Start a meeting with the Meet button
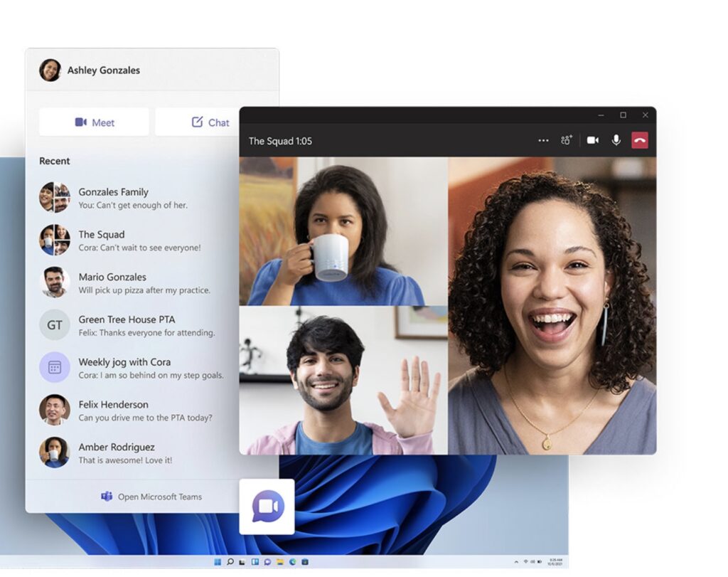Viewport: 728px width, 577px height. click(94, 122)
